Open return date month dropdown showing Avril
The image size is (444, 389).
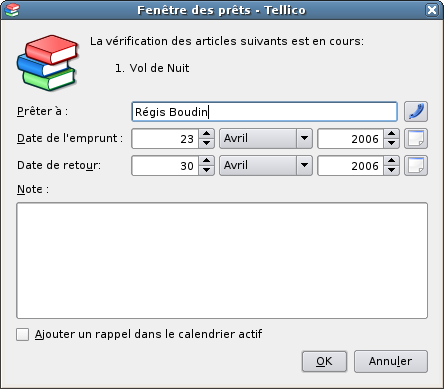(266, 166)
